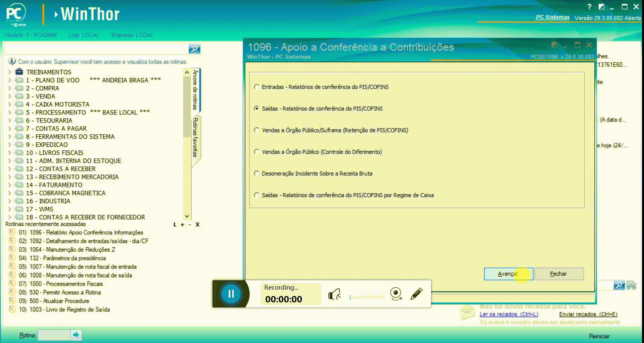Viewport: 644px width, 343px height.
Task: Click the routine search input field
Action: (x=96, y=49)
